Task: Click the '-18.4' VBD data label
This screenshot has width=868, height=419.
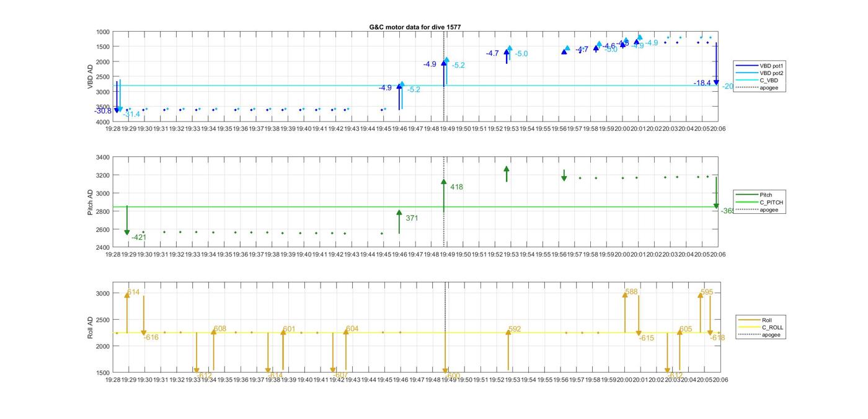Action: click(x=702, y=83)
